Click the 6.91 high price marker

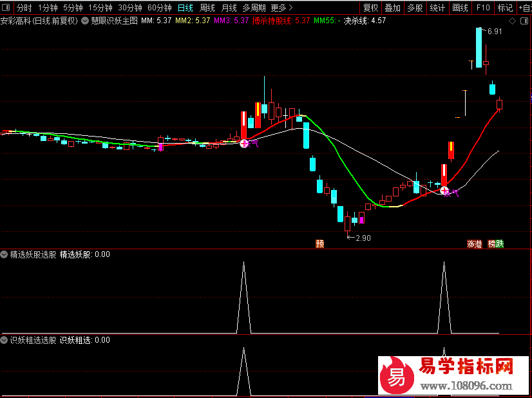(x=495, y=32)
